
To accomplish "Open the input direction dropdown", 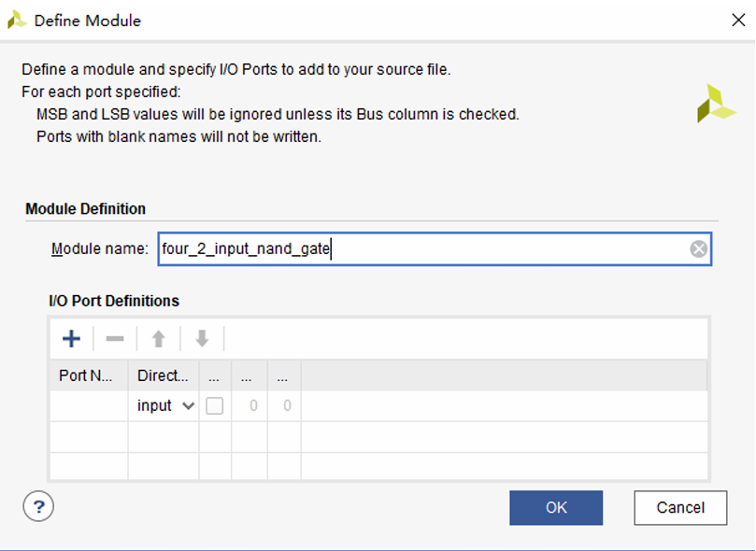I will click(164, 405).
